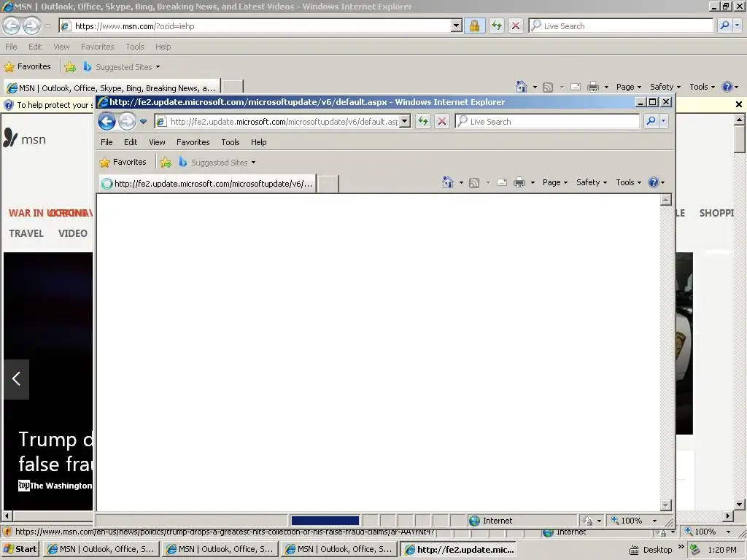Open zoom level dropdown in front window status bar
The height and width of the screenshot is (560, 747).
pyautogui.click(x=654, y=521)
